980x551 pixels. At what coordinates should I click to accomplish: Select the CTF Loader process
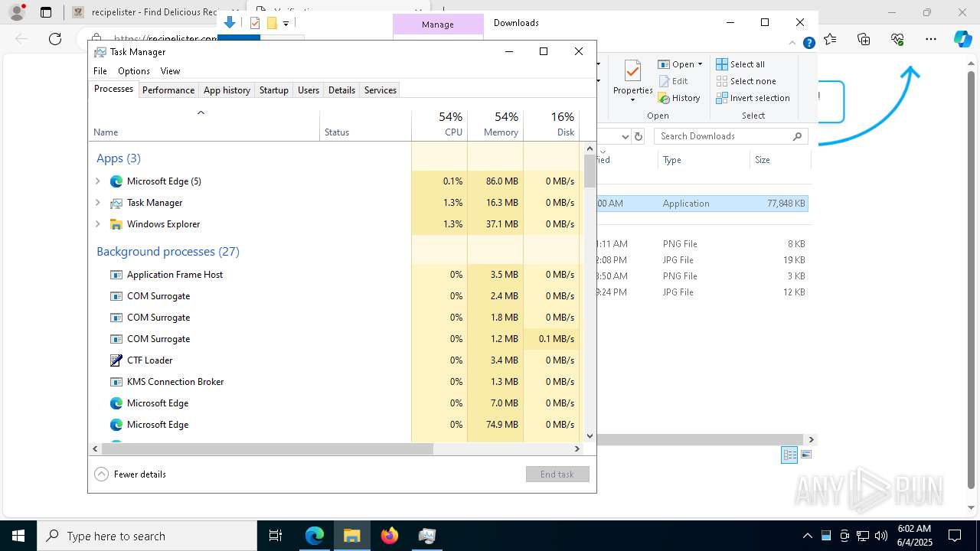click(335, 360)
